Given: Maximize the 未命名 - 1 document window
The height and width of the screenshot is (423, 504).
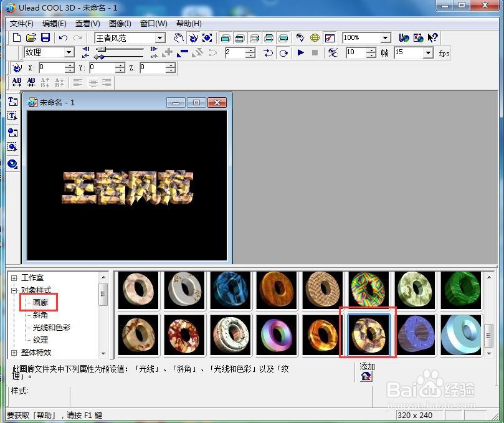Looking at the screenshot, I should 197,103.
